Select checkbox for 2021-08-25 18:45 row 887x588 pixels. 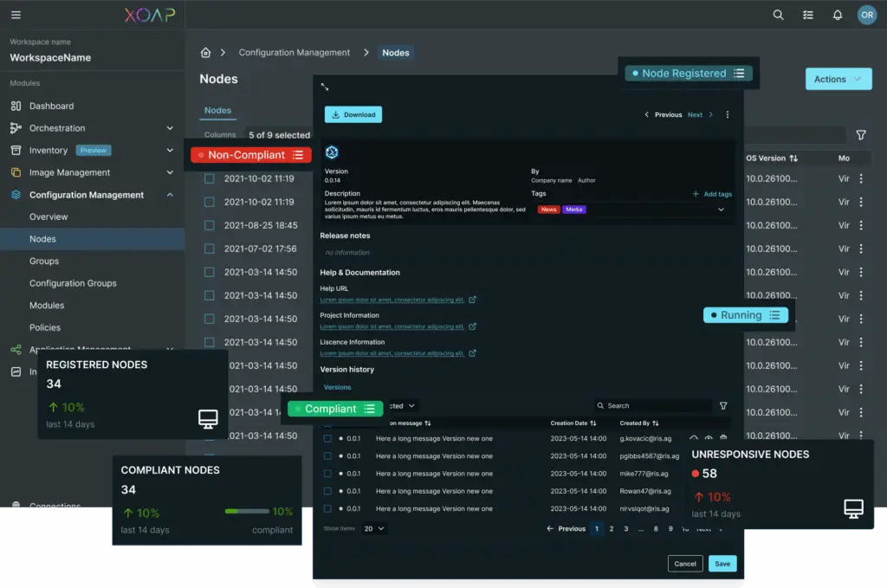209,225
